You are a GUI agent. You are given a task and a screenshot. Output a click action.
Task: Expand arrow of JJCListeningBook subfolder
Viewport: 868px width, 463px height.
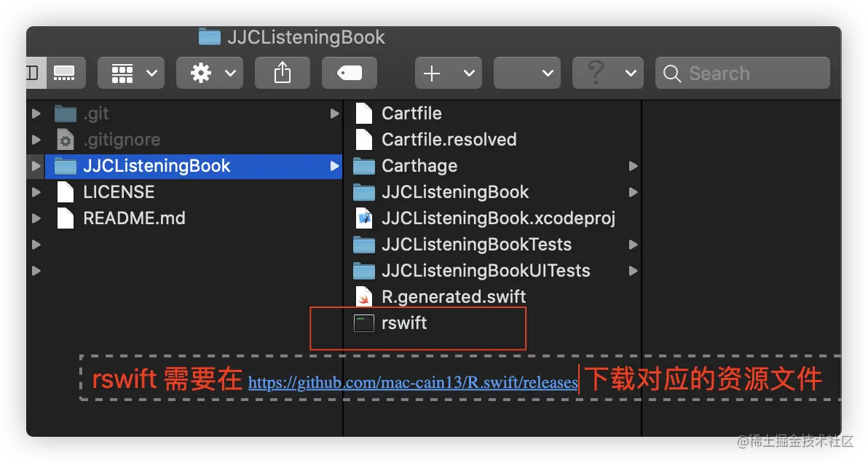point(634,192)
